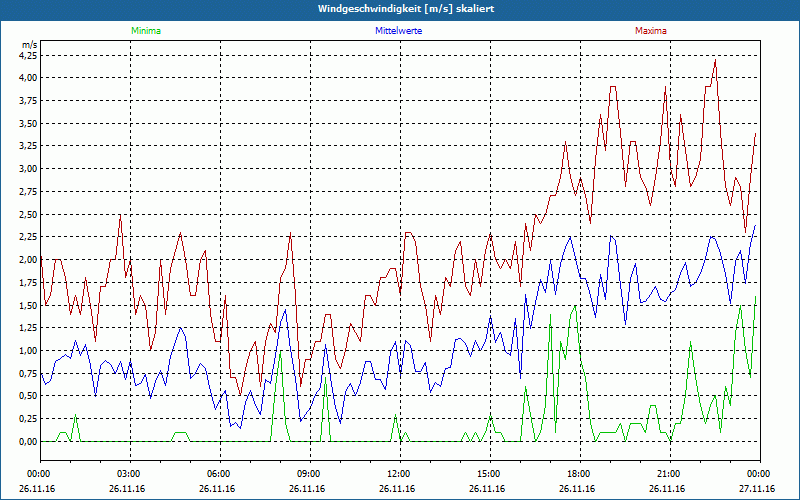The height and width of the screenshot is (500, 800).
Task: Click the green Minima legend label
Action: [146, 31]
